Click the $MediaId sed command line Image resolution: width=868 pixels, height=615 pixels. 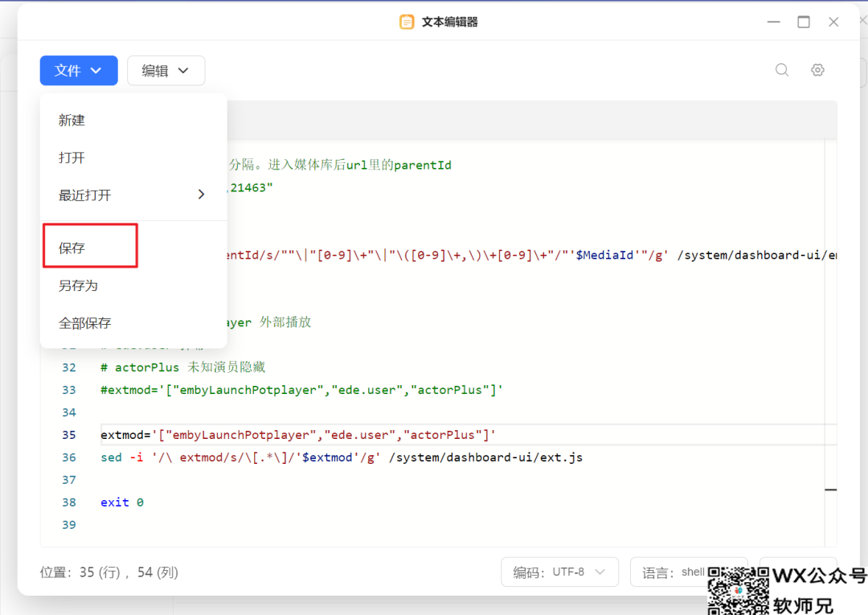point(531,255)
